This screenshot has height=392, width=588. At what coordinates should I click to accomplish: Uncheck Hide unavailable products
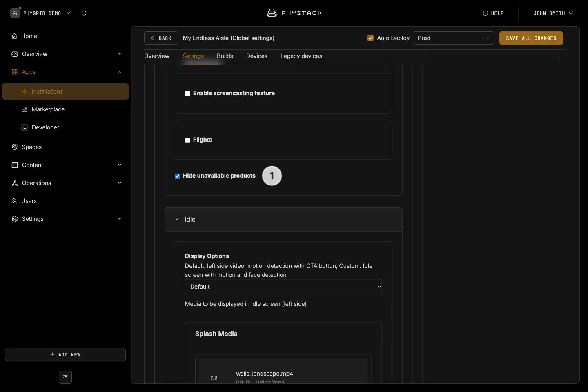[x=177, y=176]
